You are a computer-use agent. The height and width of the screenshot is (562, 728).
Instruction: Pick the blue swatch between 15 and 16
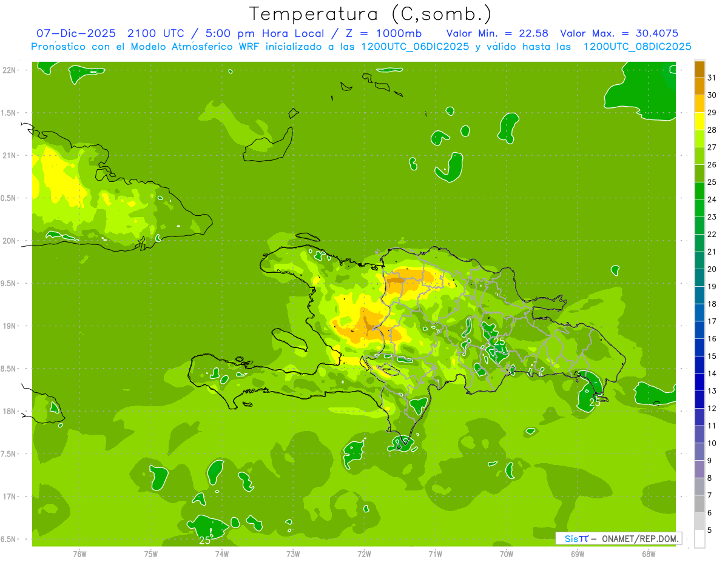tap(700, 347)
